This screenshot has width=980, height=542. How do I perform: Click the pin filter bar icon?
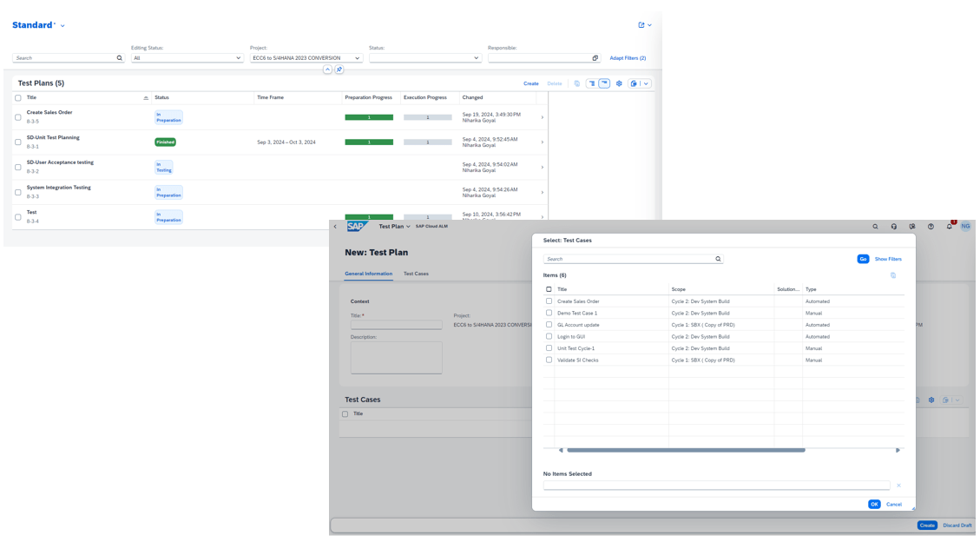tap(339, 69)
